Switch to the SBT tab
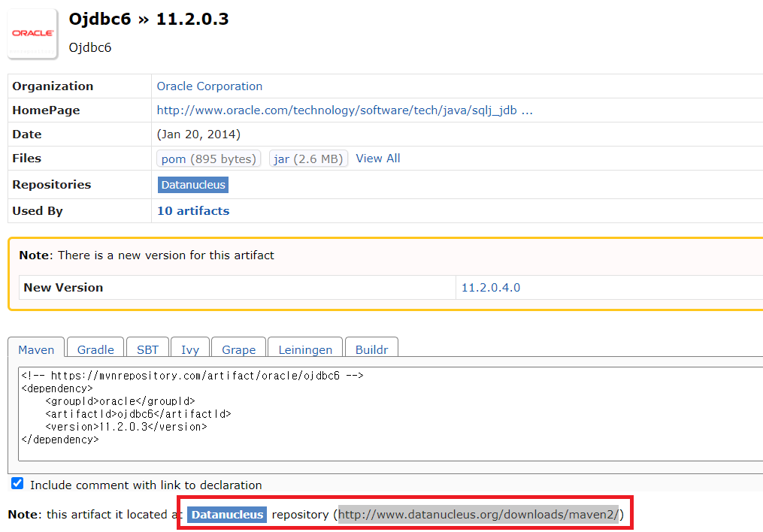763x532 pixels. tap(147, 349)
